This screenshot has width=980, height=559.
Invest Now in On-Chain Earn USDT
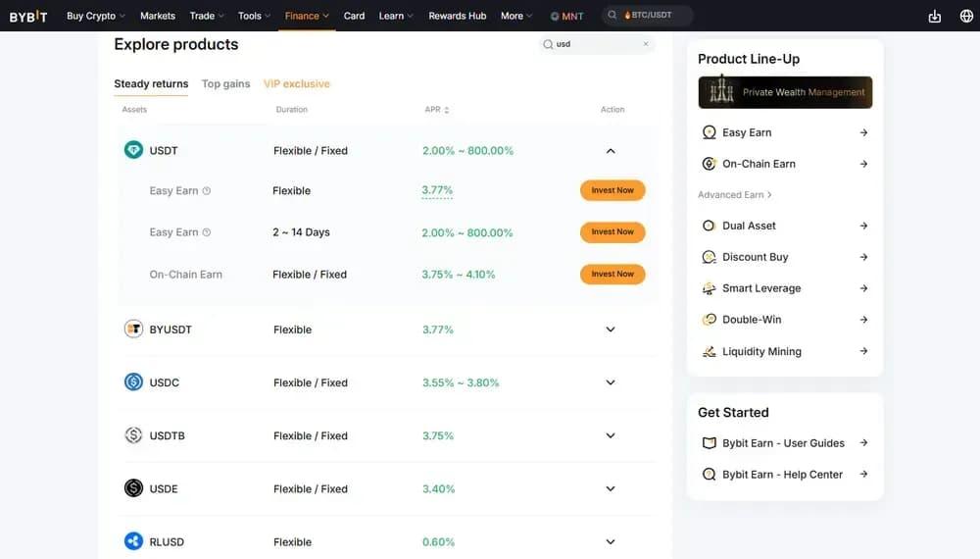(612, 275)
